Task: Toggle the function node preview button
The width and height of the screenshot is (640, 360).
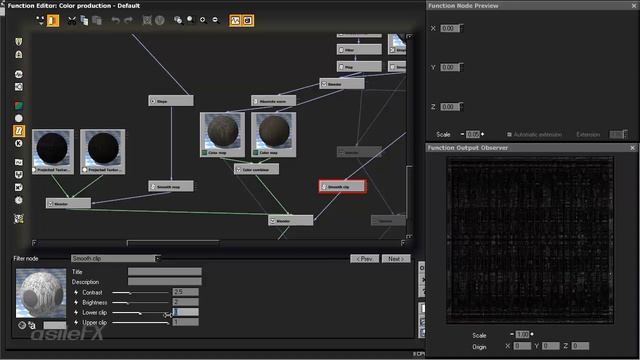Action: pos(235,20)
